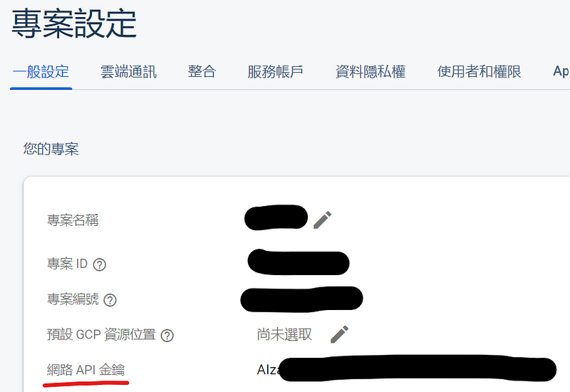The height and width of the screenshot is (392, 570).
Task: Open the 雲端通訊 tab
Action: (x=129, y=72)
